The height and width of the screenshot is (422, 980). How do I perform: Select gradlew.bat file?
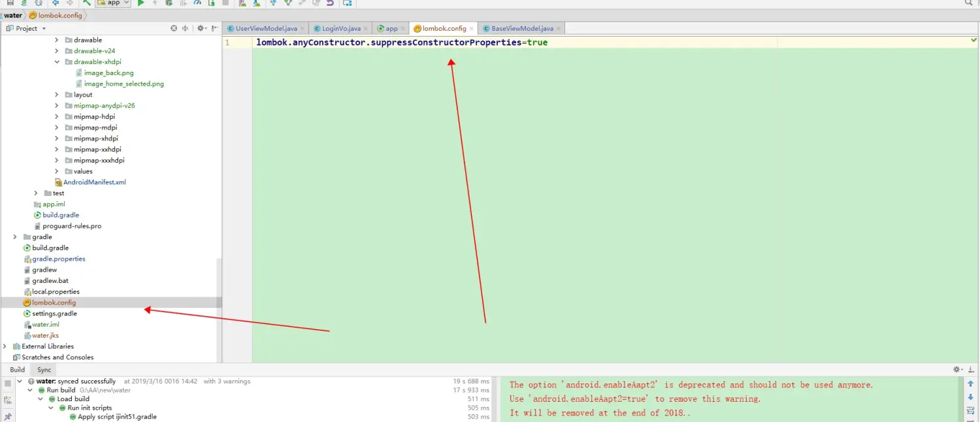point(50,281)
